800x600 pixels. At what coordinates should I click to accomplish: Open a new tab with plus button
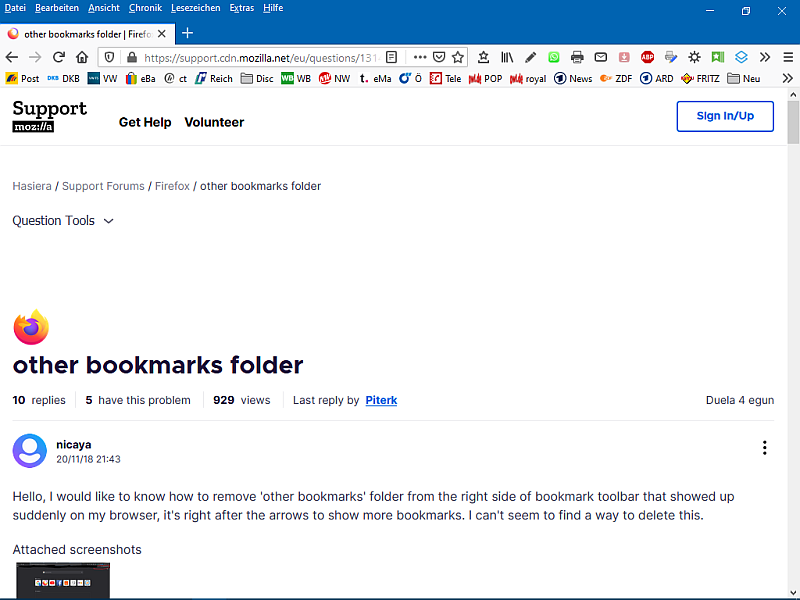tap(187, 33)
